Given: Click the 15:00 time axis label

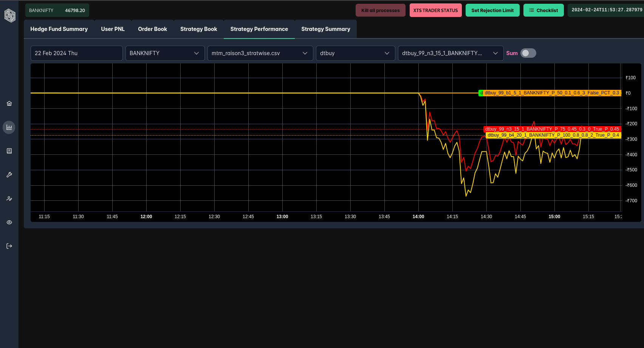Looking at the screenshot, I should 554,217.
